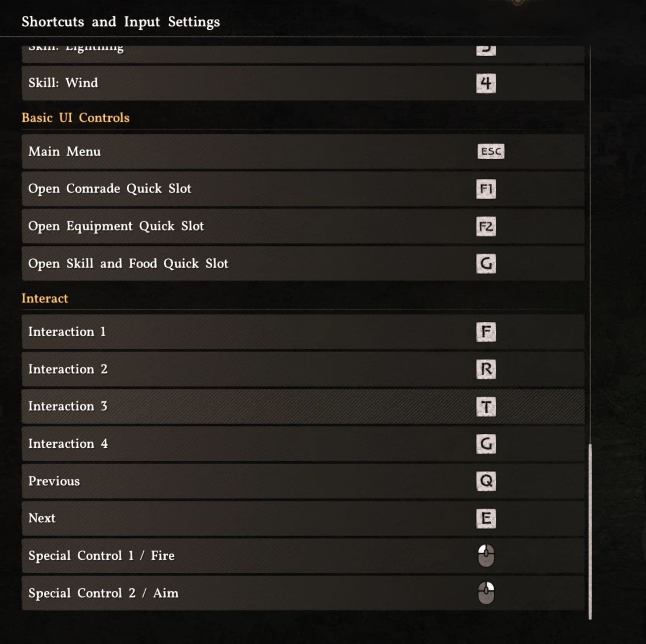Click the G key for Skill and Food Slot

click(486, 264)
